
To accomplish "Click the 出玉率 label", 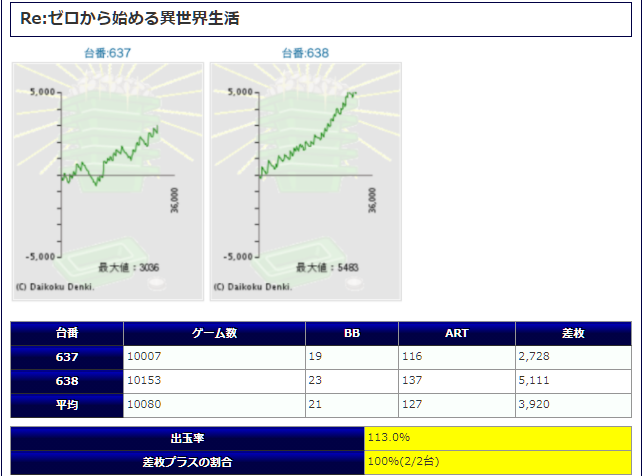I will [x=187, y=438].
